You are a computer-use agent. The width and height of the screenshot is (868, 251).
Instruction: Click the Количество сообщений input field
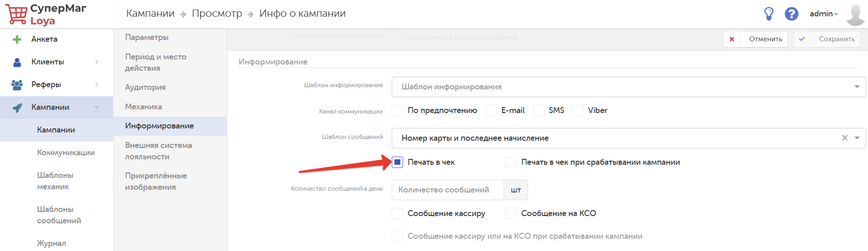click(448, 190)
